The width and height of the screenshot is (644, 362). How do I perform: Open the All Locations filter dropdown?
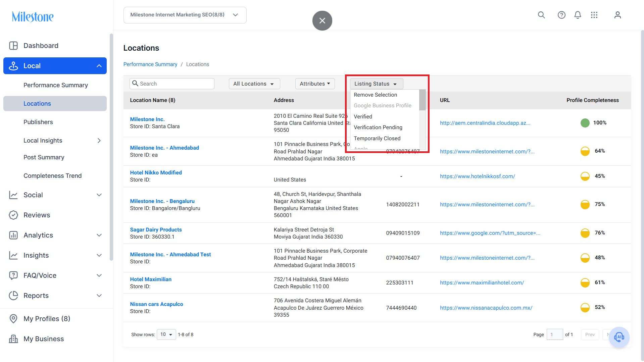coord(254,84)
